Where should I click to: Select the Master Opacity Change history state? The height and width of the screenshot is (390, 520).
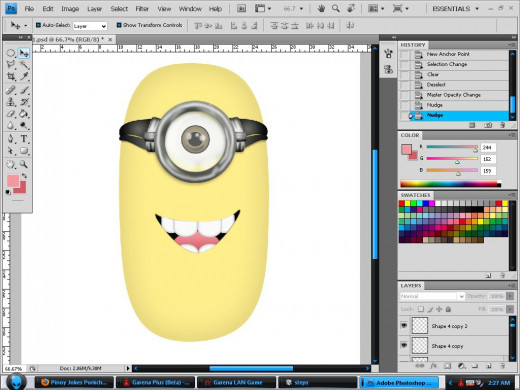(x=454, y=95)
